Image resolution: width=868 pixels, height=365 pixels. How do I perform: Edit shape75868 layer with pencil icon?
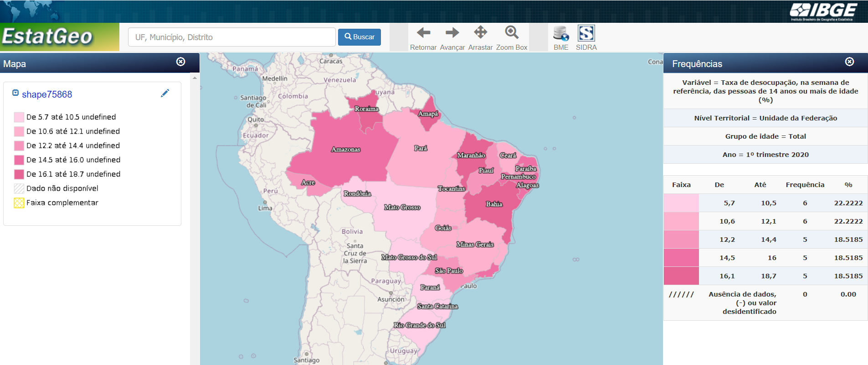click(165, 93)
